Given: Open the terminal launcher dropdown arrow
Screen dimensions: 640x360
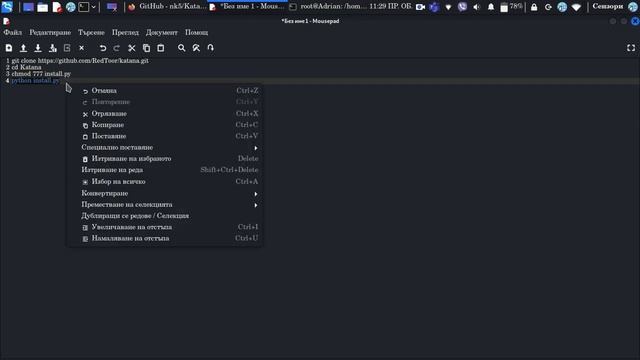Looking at the screenshot, I should [93, 7].
